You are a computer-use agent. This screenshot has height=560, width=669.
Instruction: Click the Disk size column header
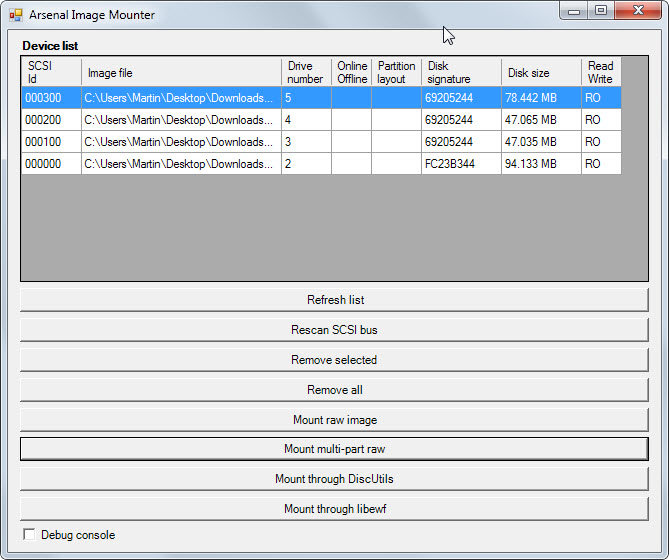click(x=540, y=73)
